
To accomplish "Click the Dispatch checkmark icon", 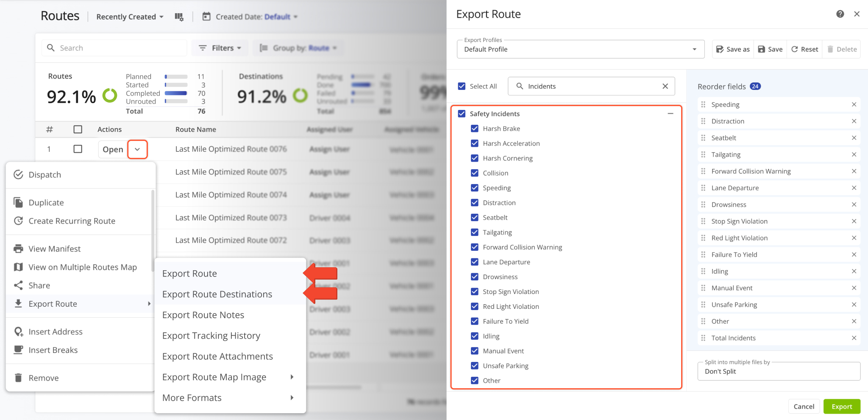I will [18, 175].
